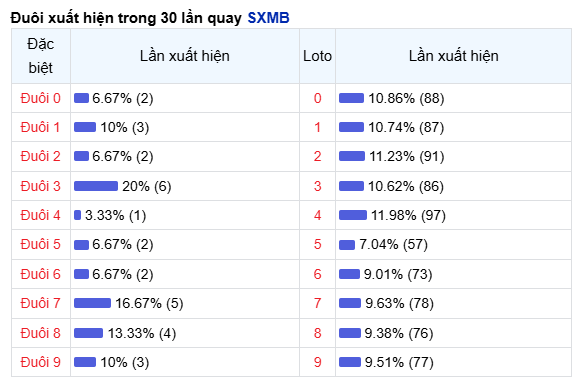Select the Đuôi 4 row label
The width and height of the screenshot is (578, 381).
click(41, 215)
